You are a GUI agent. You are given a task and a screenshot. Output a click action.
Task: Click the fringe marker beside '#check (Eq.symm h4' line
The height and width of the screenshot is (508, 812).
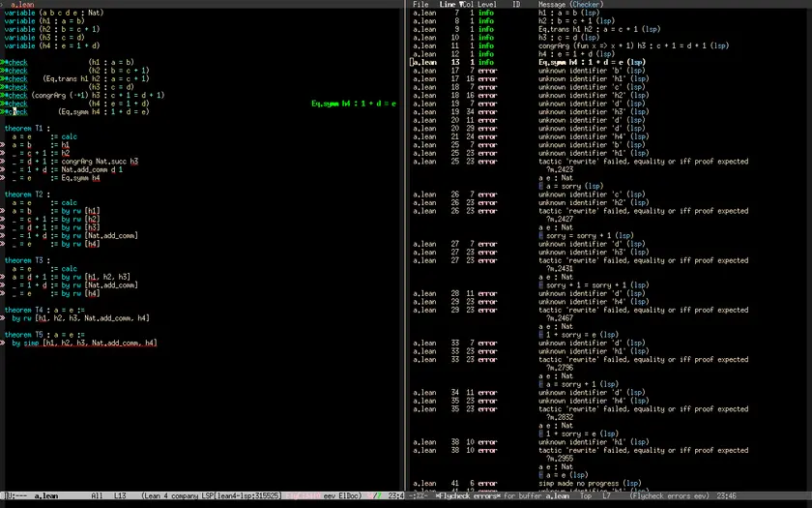tap(3, 112)
